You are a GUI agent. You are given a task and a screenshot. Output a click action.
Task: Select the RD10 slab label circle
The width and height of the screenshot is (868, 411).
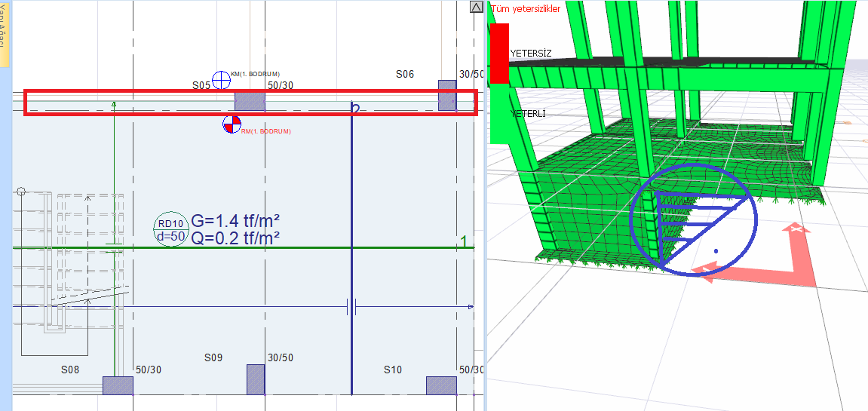[171, 230]
